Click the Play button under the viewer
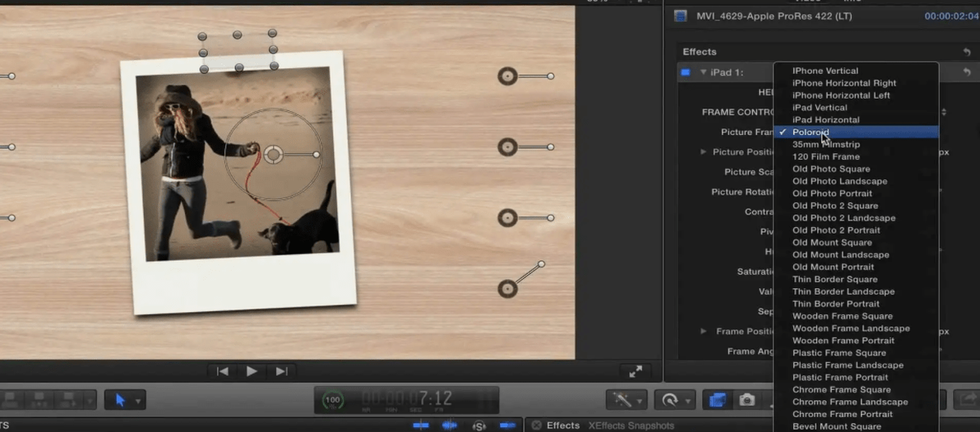Image resolution: width=980 pixels, height=432 pixels. point(252,371)
